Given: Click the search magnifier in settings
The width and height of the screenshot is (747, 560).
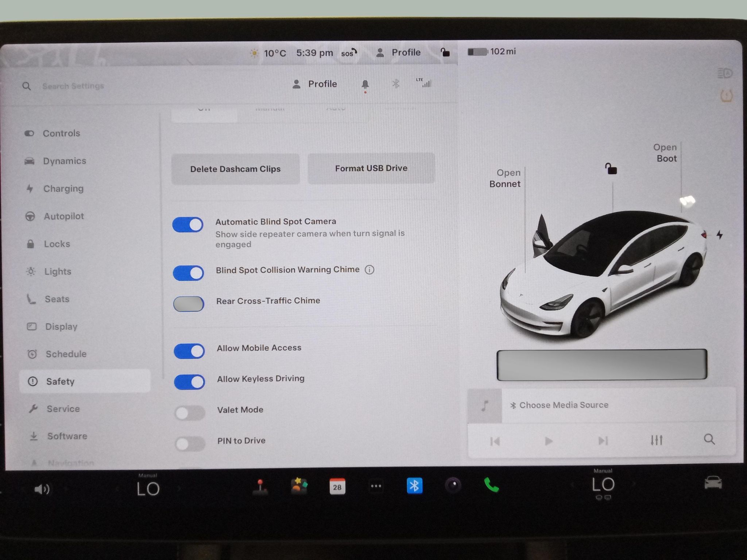Looking at the screenshot, I should (x=27, y=86).
